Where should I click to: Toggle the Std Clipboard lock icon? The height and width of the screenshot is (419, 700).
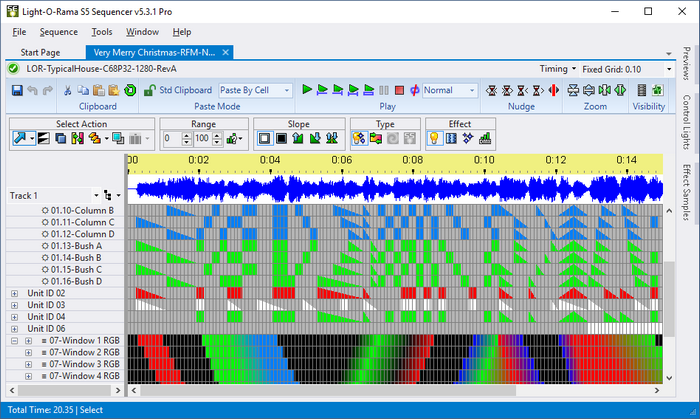[x=150, y=90]
